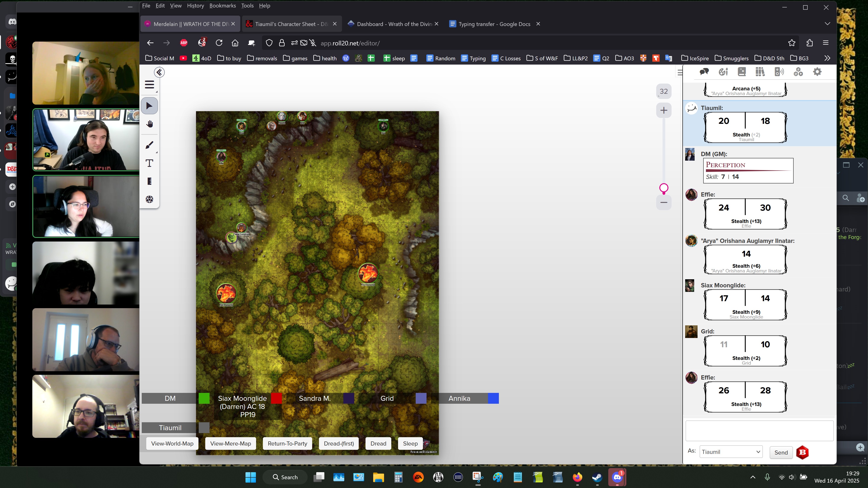The image size is (868, 488).
Task: Toggle the sidebar list handle
Action: (x=680, y=72)
